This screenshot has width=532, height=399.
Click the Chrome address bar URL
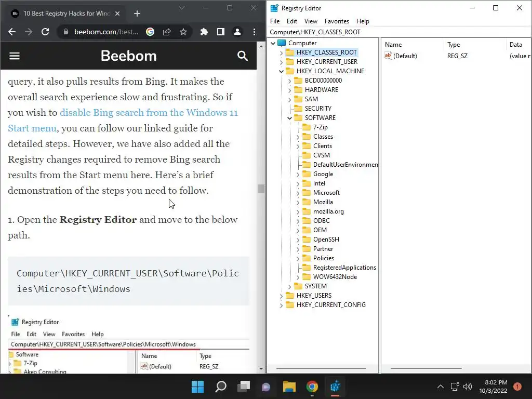coord(106,32)
